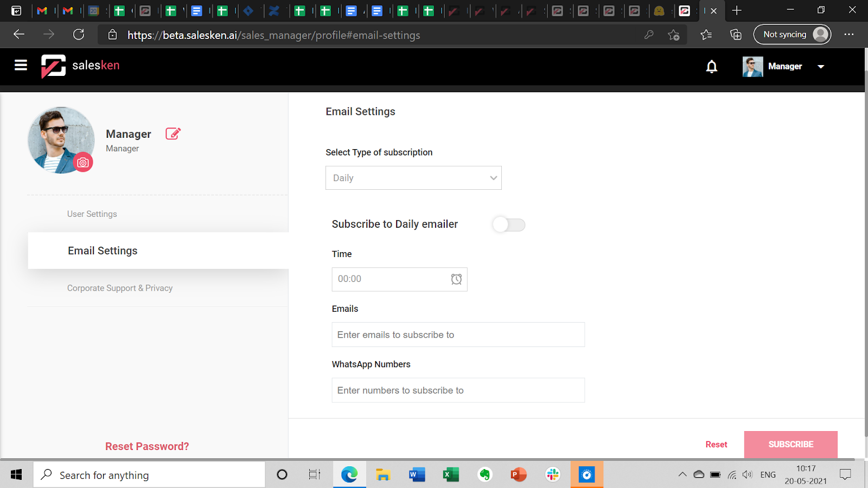Add this page to favorites
868x488 pixels.
coord(674,35)
